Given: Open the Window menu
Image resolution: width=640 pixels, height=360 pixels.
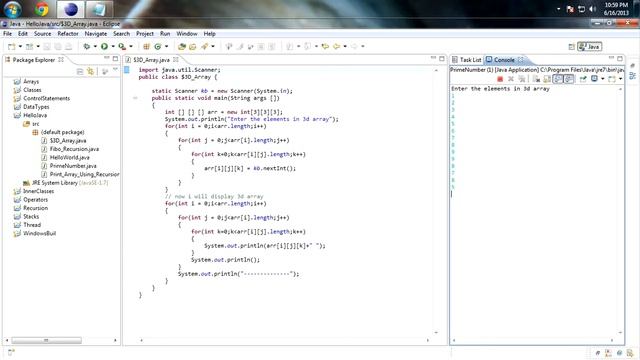Looking at the screenshot, I should coord(187,34).
